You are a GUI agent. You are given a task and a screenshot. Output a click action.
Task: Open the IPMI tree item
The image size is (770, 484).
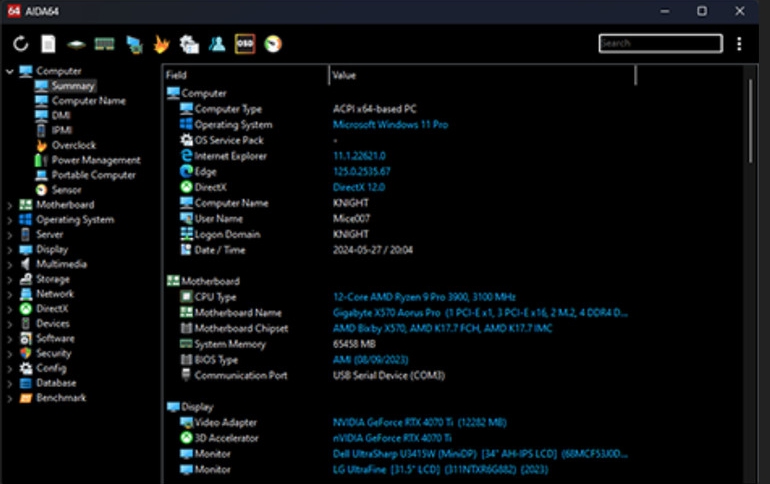click(x=62, y=130)
